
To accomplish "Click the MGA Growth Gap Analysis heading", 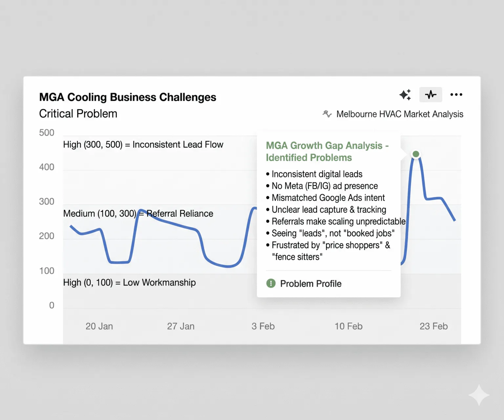I will 327,151.
